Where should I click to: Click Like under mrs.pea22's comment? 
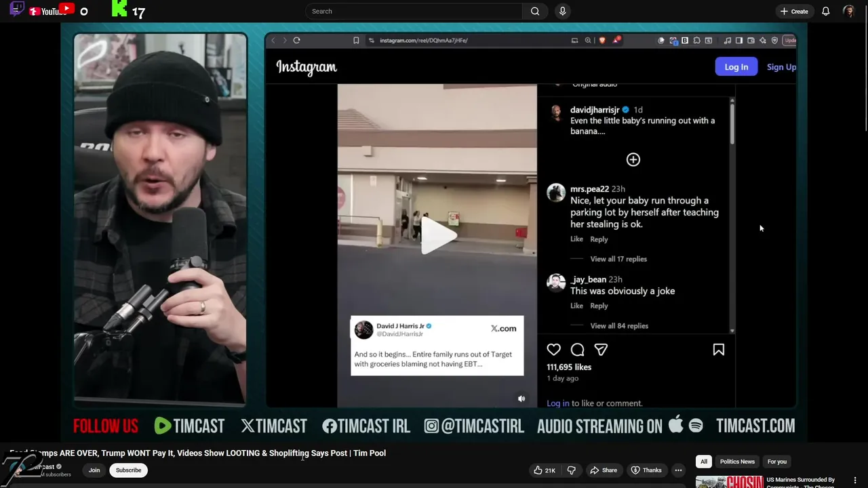(576, 239)
